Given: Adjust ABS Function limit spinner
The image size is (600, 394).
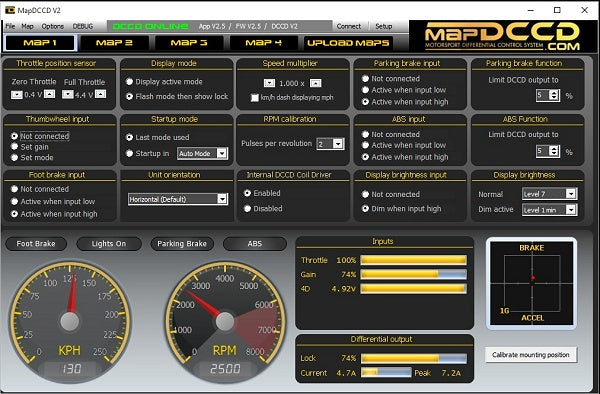Looking at the screenshot, I should click(554, 151).
